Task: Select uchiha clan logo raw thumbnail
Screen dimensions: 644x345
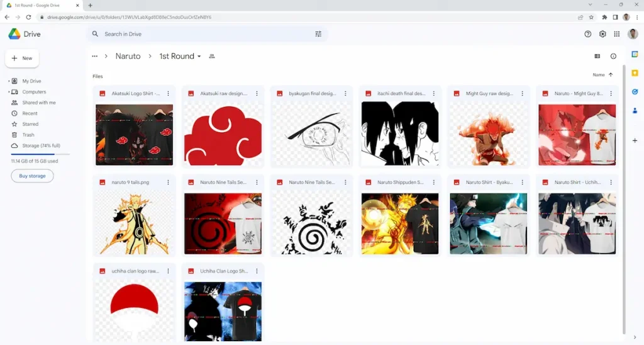Action: (135, 311)
